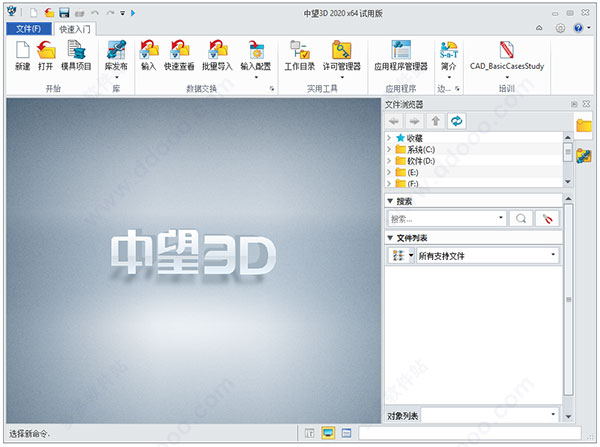The width and height of the screenshot is (600, 447).
Task: Open the License Manager (许可管理器)
Action: point(342,51)
